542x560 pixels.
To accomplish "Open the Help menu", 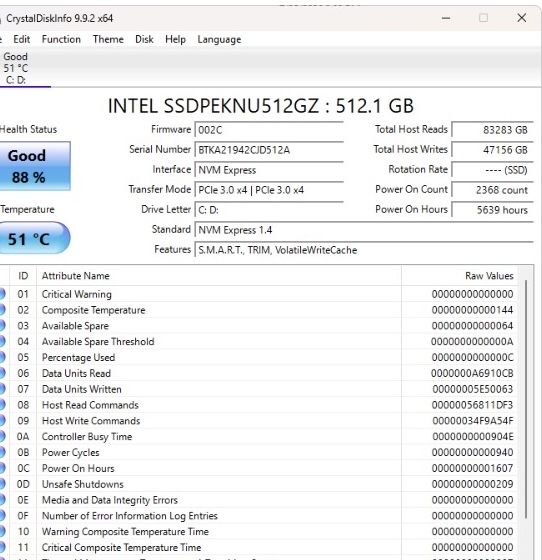I will (175, 39).
